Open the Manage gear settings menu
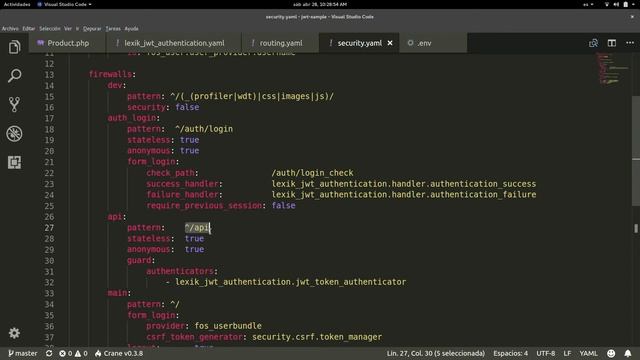This screenshot has height=360, width=640. click(14, 333)
